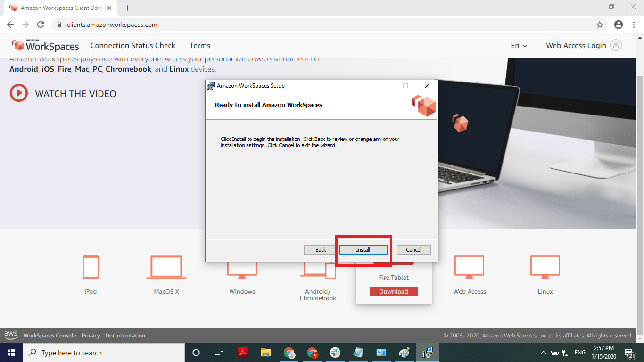Click the Web Access Login link
Image resolution: width=644 pixels, height=362 pixels.
pos(576,46)
